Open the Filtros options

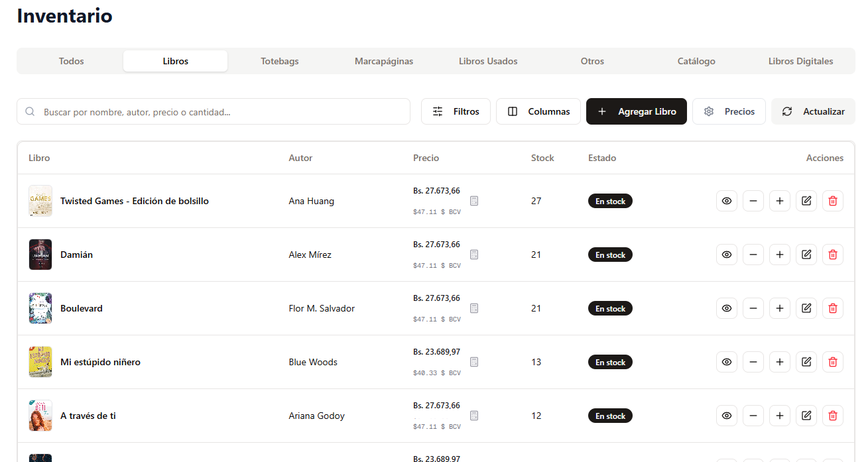coord(456,111)
